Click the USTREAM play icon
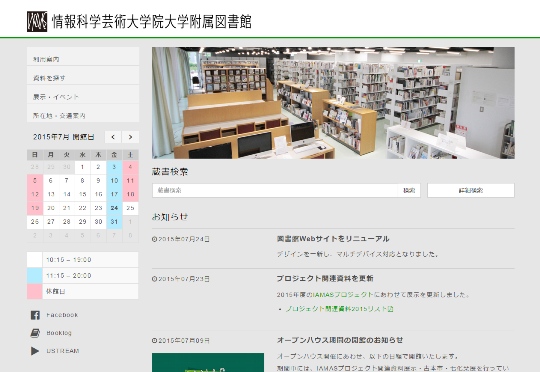The width and height of the screenshot is (540, 372). (35, 351)
